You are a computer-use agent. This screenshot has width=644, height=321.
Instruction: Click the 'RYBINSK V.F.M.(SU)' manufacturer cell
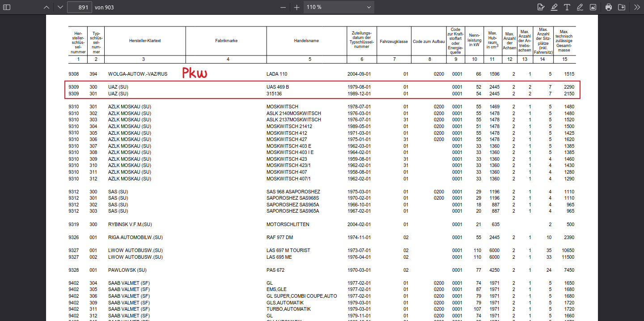point(130,224)
